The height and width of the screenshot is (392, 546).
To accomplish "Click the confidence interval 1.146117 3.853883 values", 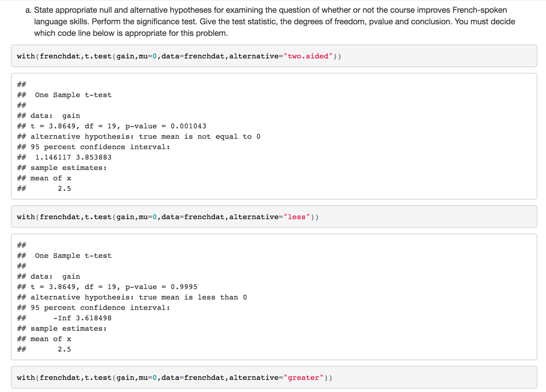I will click(73, 157).
